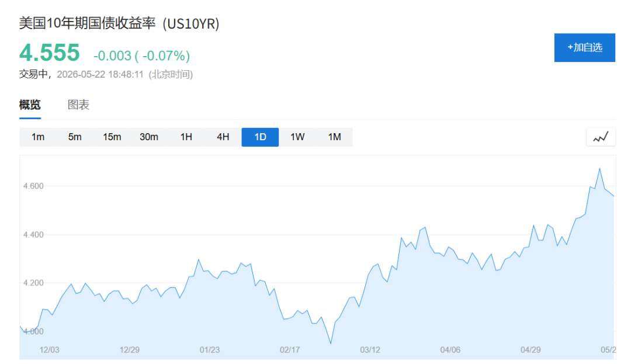Click the 04/29 date label on chart
Image resolution: width=631 pixels, height=364 pixels.
[531, 350]
